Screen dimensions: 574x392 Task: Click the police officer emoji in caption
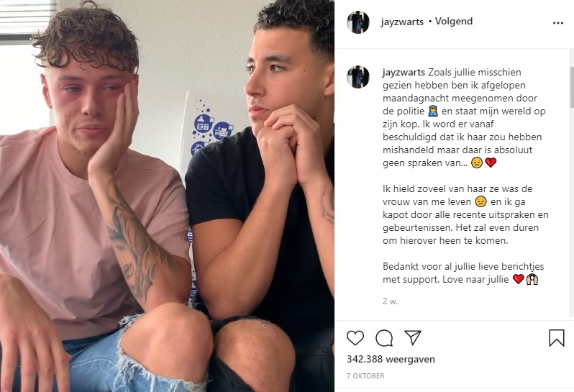click(433, 111)
